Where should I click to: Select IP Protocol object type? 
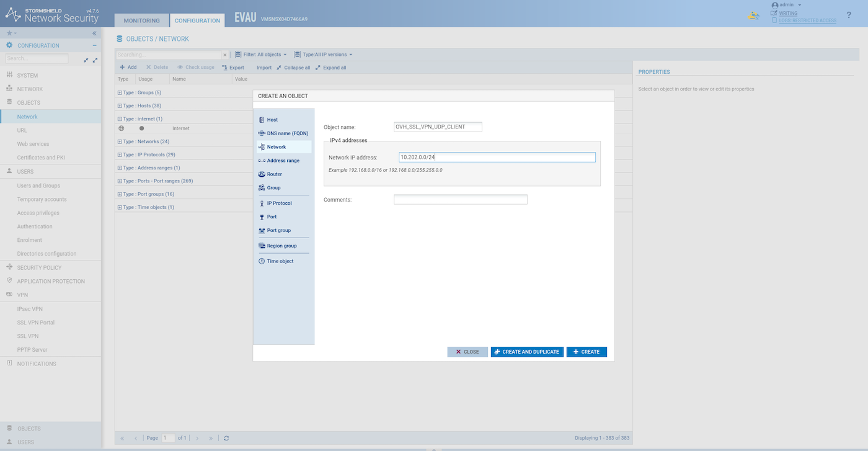point(279,203)
